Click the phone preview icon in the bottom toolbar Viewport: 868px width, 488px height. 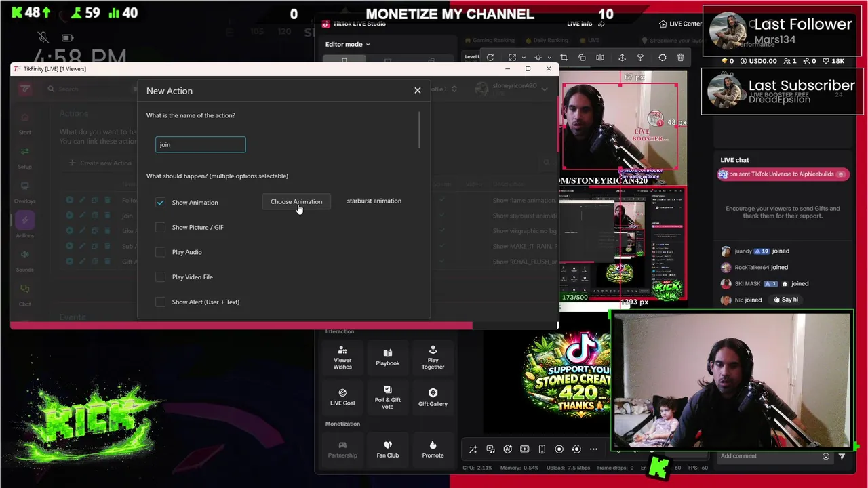coord(542,449)
